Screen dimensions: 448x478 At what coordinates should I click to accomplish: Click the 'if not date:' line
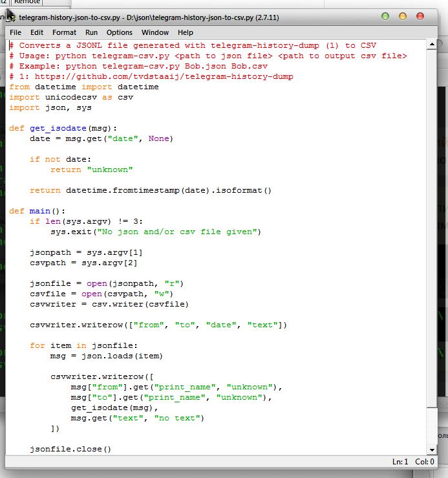point(60,159)
